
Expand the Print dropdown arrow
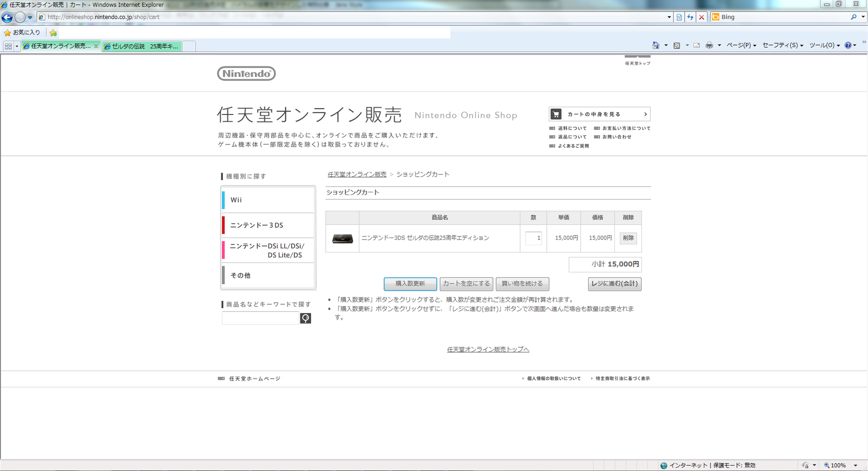[719, 45]
